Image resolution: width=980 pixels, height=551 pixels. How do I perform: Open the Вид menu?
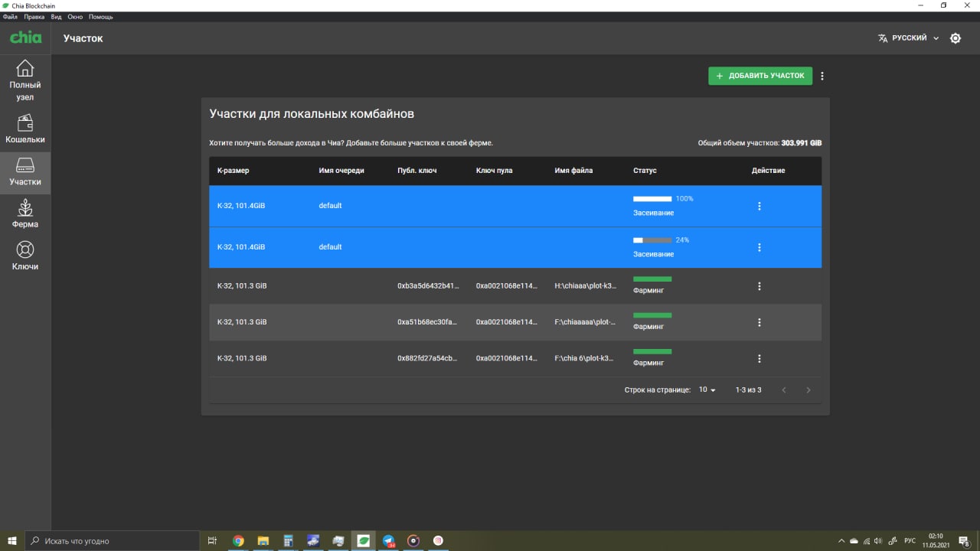click(57, 16)
